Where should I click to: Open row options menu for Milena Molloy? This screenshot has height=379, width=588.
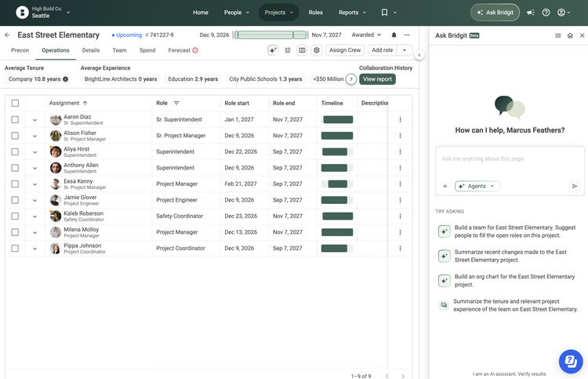tap(400, 232)
